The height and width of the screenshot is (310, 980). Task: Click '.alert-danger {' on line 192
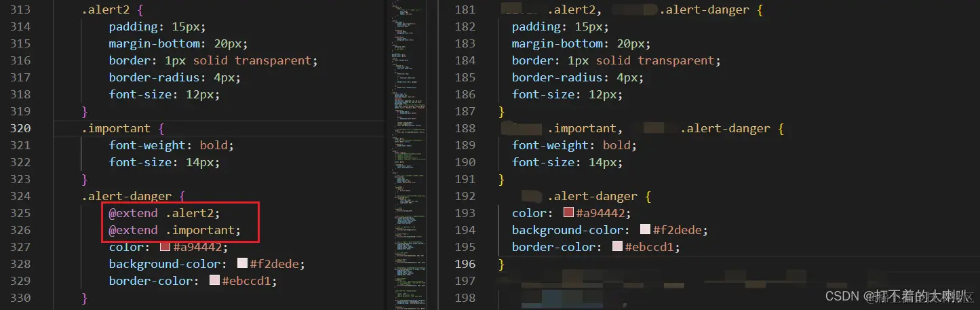point(599,196)
